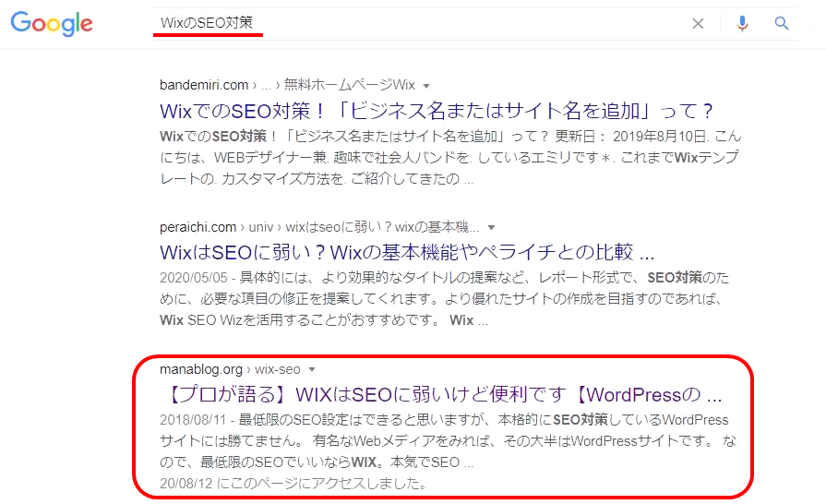Open the WixでのSEO対策 result title link
This screenshot has width=826, height=504.
pyautogui.click(x=437, y=111)
